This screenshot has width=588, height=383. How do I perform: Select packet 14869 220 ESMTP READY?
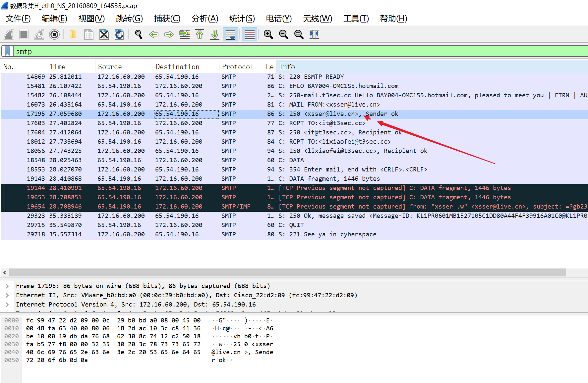294,77
